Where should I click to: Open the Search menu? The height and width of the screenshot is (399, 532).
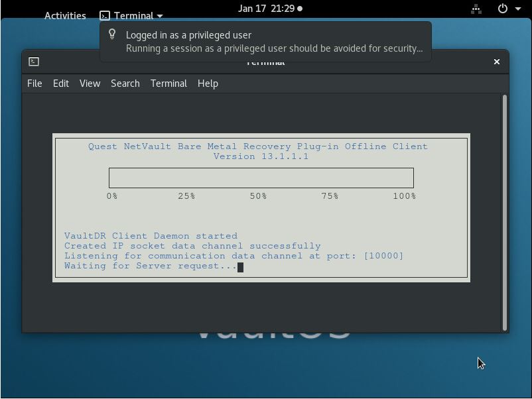click(x=125, y=84)
